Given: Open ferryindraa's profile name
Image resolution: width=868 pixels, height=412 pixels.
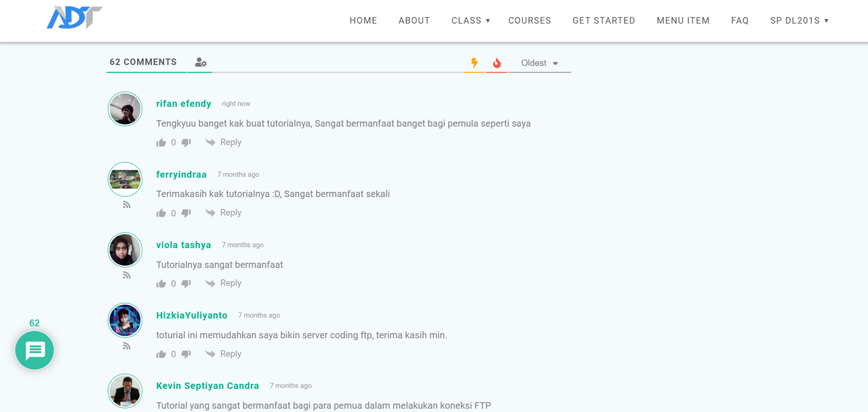Looking at the screenshot, I should coord(182,174).
